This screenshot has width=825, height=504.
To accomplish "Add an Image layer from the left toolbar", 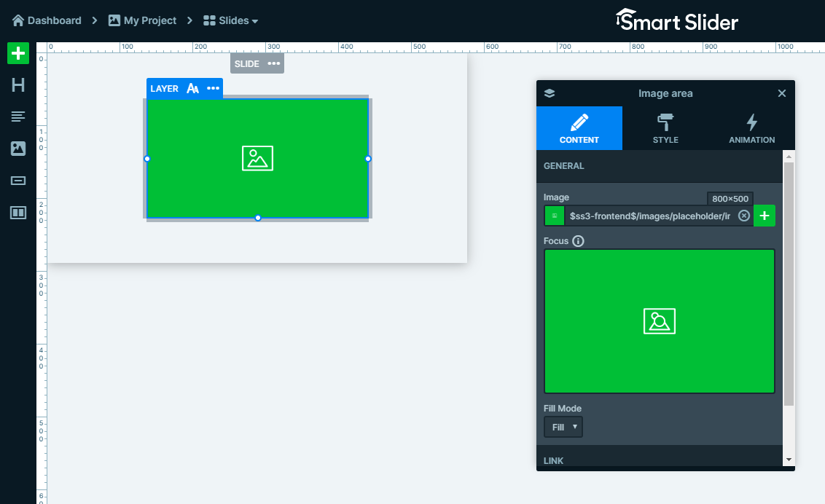I will [18, 149].
